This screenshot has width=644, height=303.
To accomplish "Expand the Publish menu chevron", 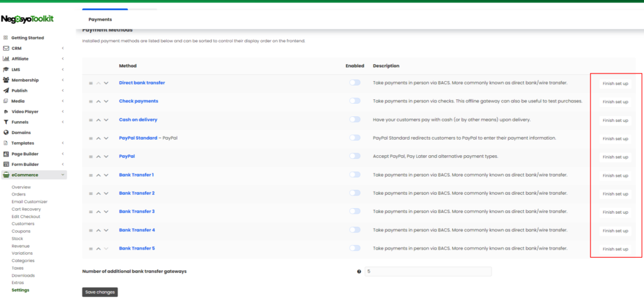I will click(x=63, y=91).
